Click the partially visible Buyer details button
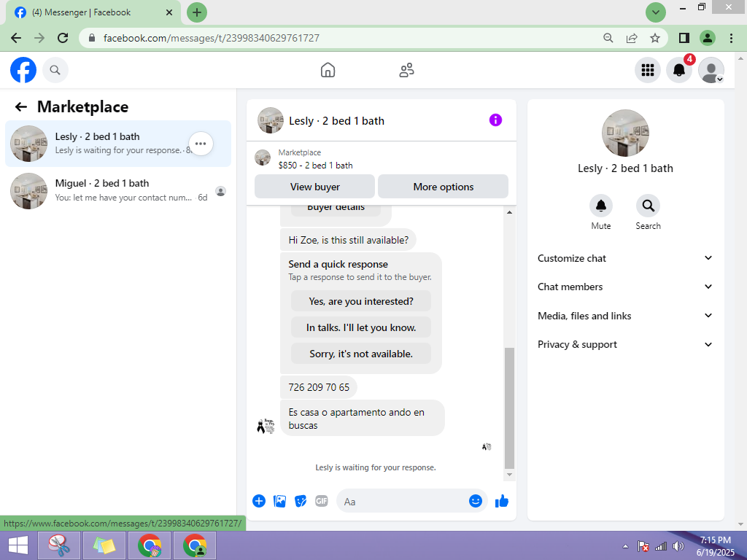The height and width of the screenshot is (560, 747). click(x=336, y=209)
